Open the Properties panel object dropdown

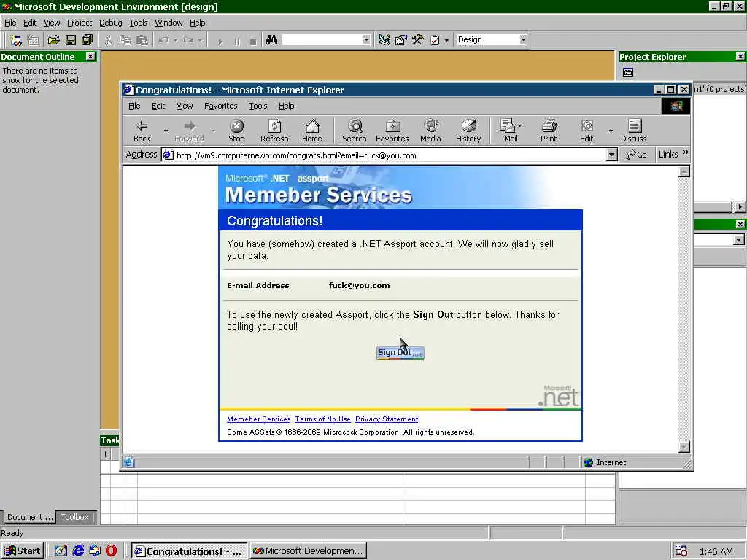pos(738,240)
